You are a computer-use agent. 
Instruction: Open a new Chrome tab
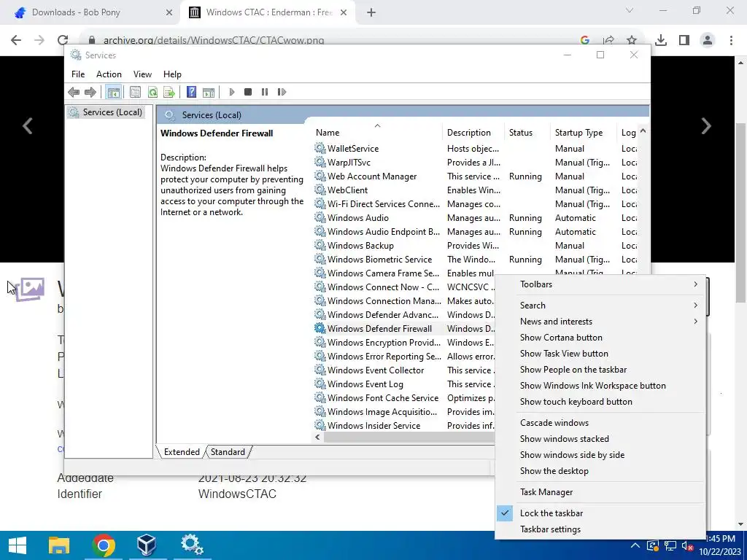pyautogui.click(x=371, y=12)
